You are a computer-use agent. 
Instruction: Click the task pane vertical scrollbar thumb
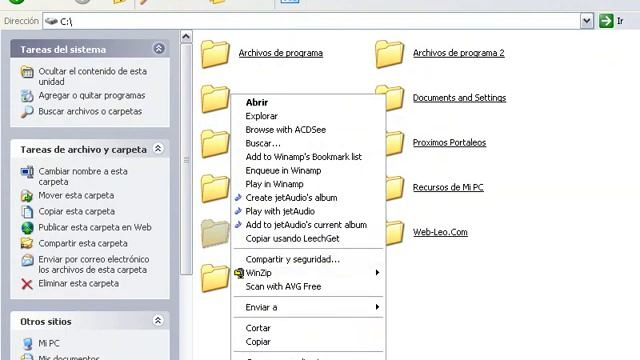(186, 160)
